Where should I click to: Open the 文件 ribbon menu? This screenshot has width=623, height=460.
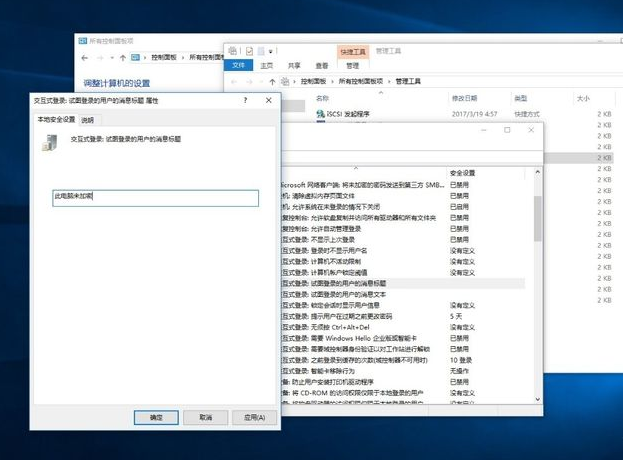[239, 65]
